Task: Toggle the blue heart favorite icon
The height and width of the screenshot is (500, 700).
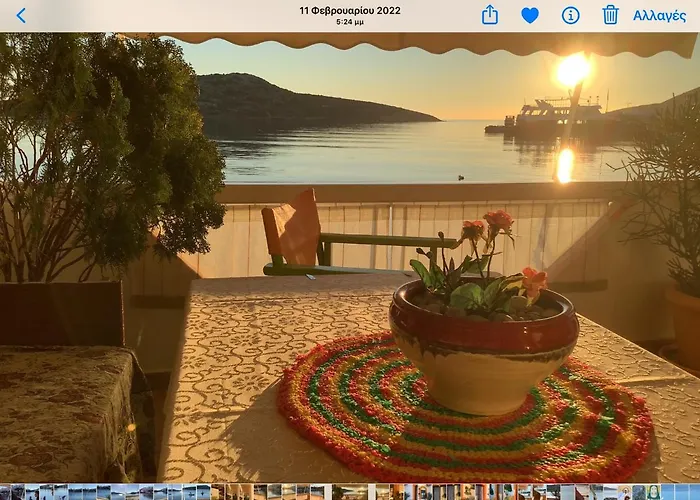Action: (x=530, y=15)
